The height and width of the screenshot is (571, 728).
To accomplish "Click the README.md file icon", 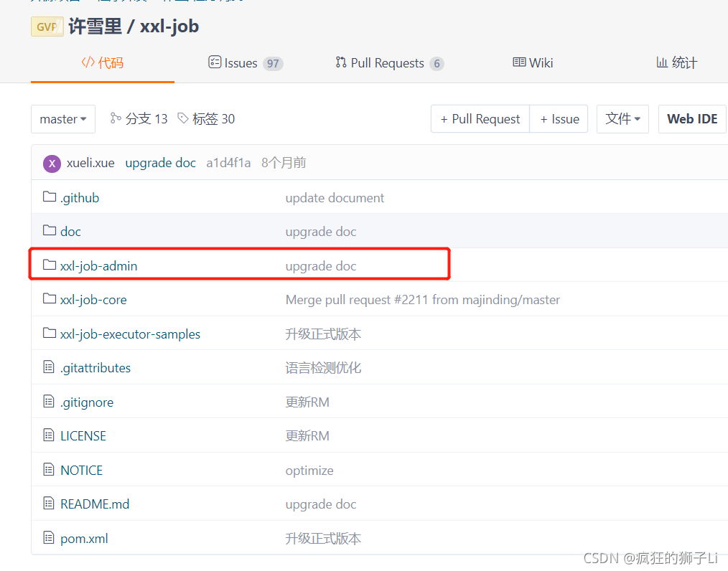I will 49,503.
